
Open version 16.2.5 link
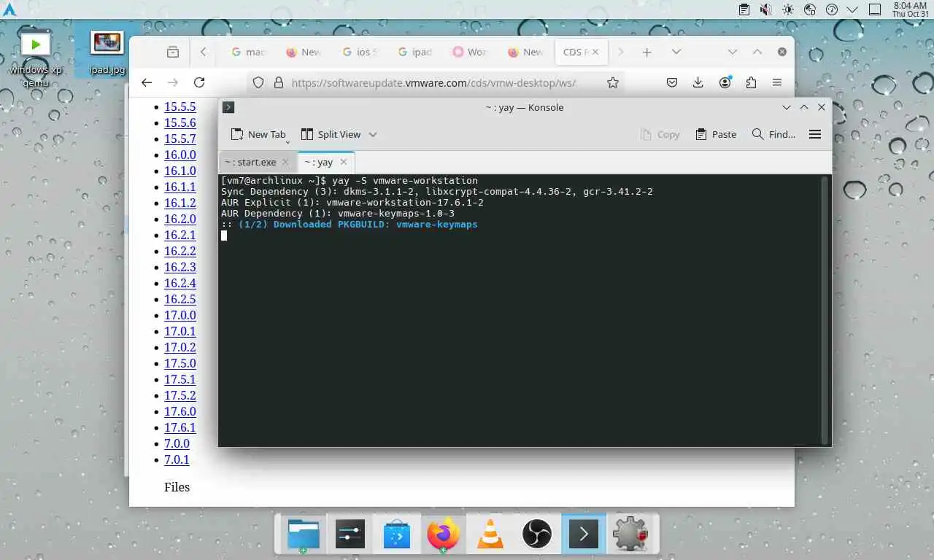click(180, 299)
